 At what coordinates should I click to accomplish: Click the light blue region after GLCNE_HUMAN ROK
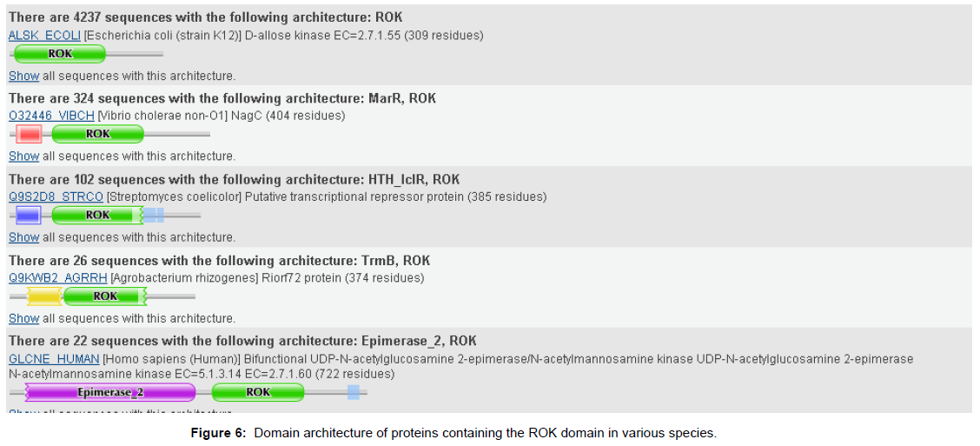(x=353, y=392)
